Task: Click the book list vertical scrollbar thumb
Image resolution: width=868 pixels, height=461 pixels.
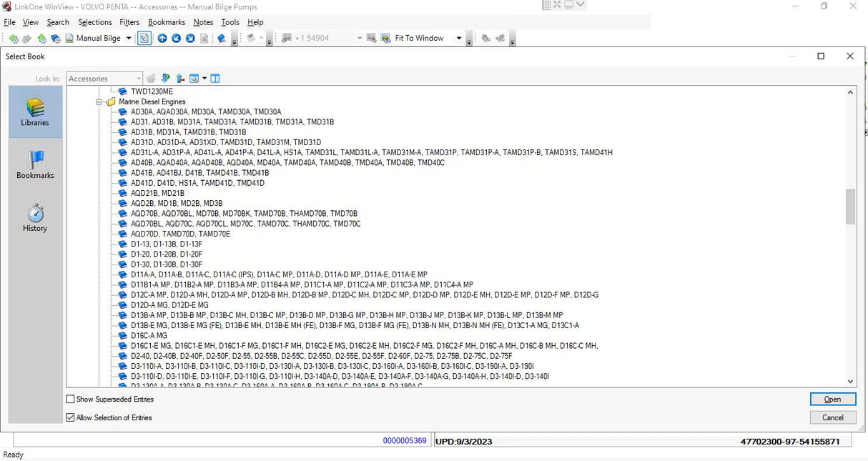Action: pos(850,207)
